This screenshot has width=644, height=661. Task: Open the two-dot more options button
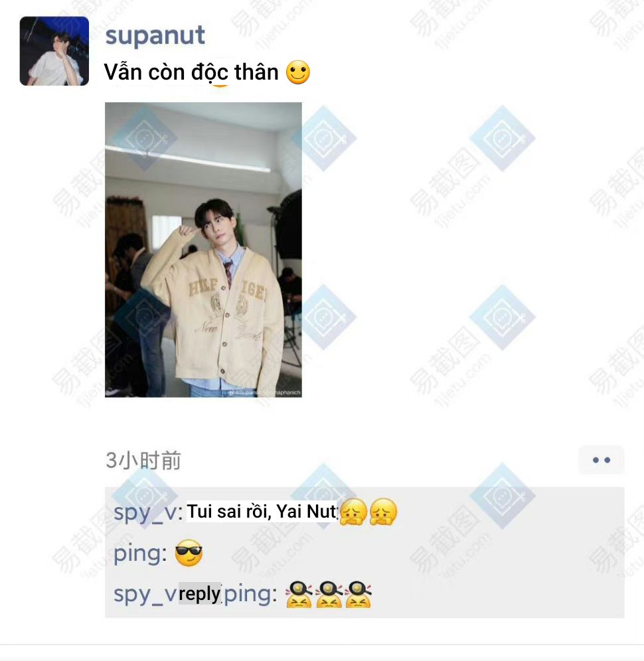pos(602,460)
